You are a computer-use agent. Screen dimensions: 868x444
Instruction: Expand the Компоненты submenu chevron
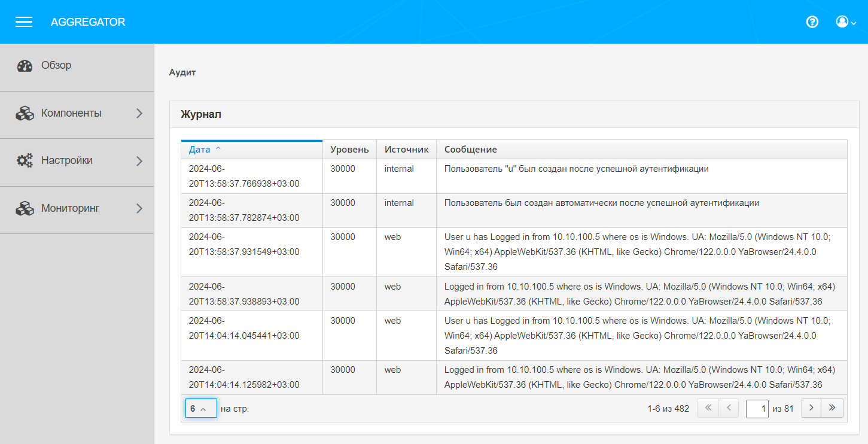pos(139,113)
